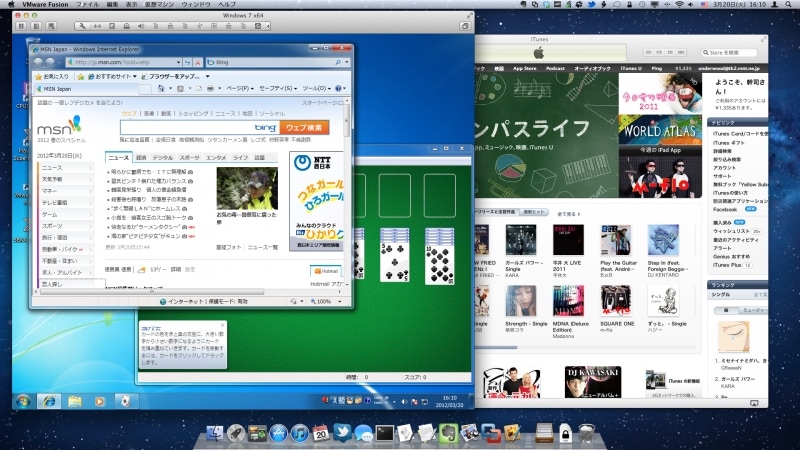Open IE ツール(O) menu dropdown
This screenshot has width=800, height=450.
click(316, 88)
